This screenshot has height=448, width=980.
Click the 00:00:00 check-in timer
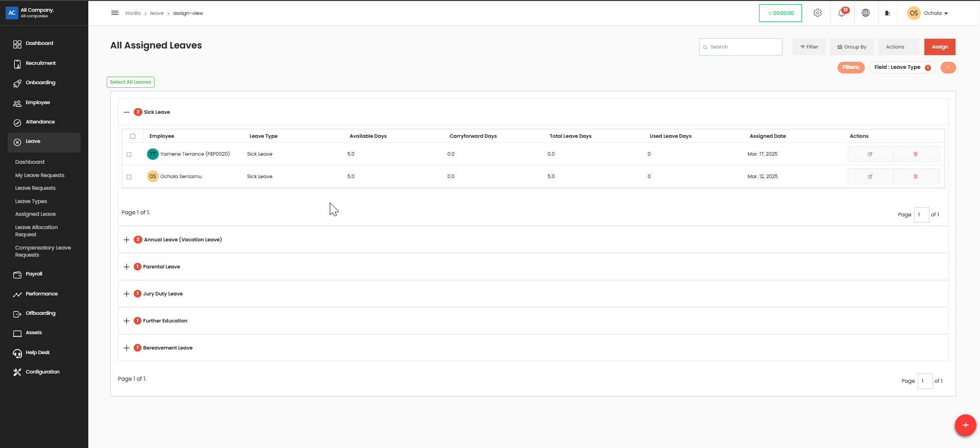780,13
